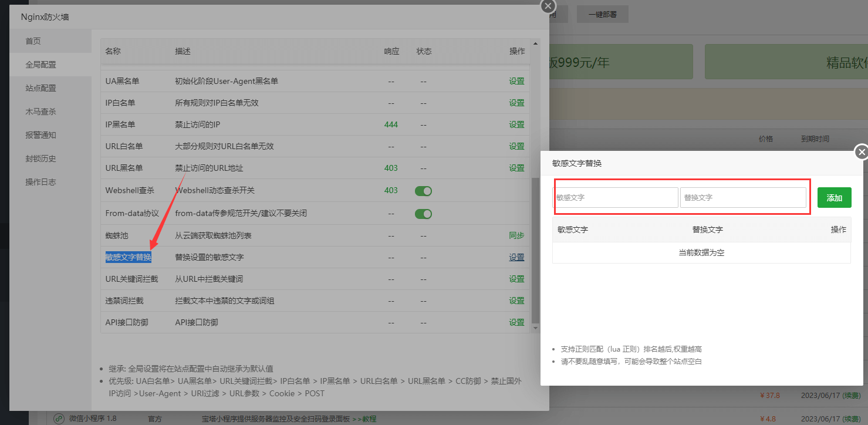Click the green 添加 button
Image resolution: width=868 pixels, height=425 pixels.
pos(834,198)
